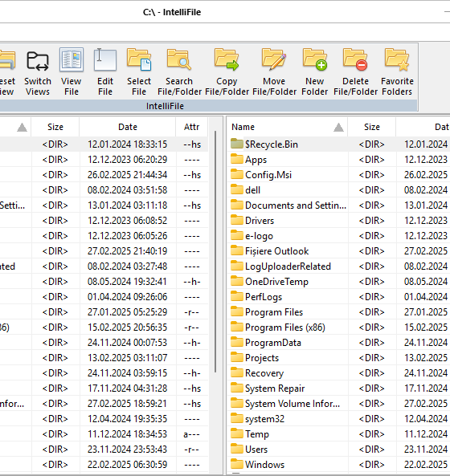Click date 01.04.2024 09:26:06 in left pane
450x476 pixels.
coord(127,297)
